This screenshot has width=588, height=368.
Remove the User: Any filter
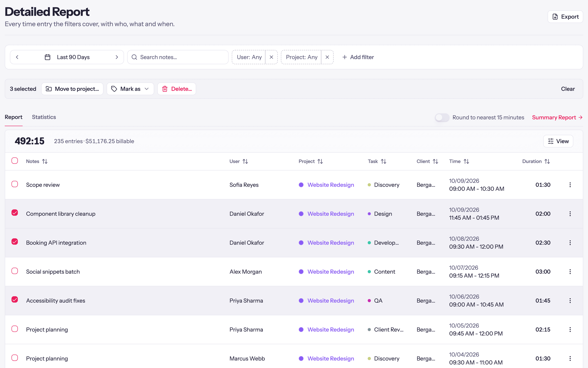(271, 57)
